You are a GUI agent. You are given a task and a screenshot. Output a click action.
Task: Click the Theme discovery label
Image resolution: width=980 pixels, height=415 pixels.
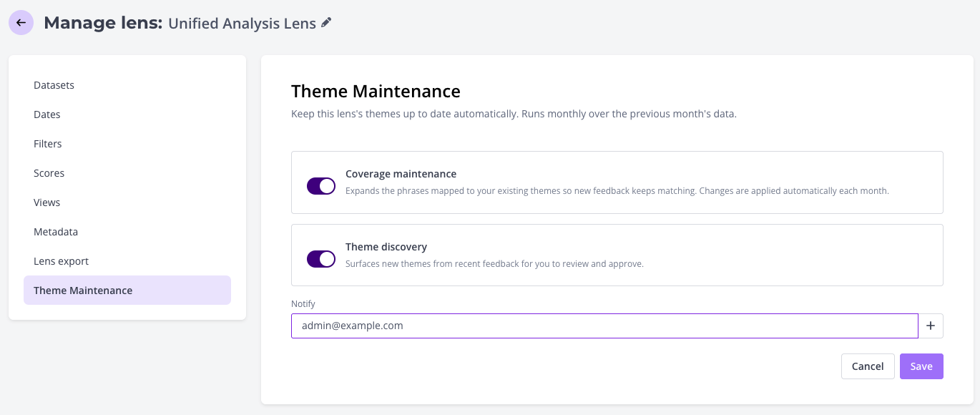(386, 247)
